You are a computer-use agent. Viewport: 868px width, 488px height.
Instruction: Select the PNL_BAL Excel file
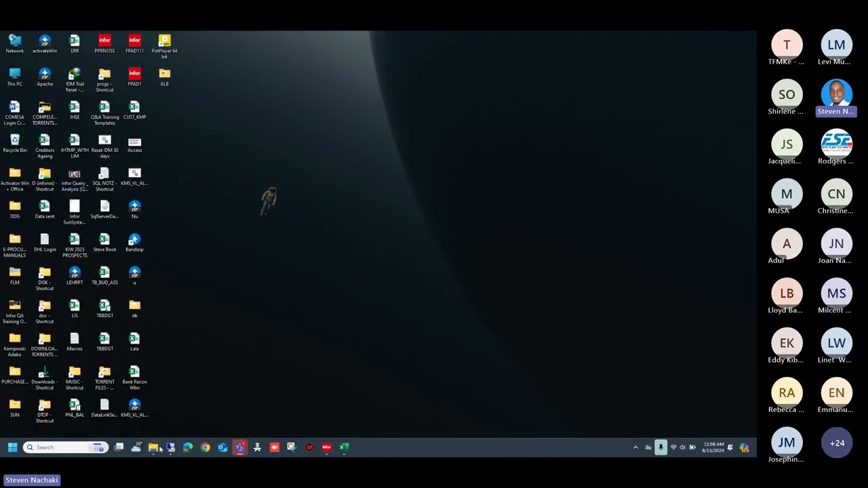click(75, 409)
